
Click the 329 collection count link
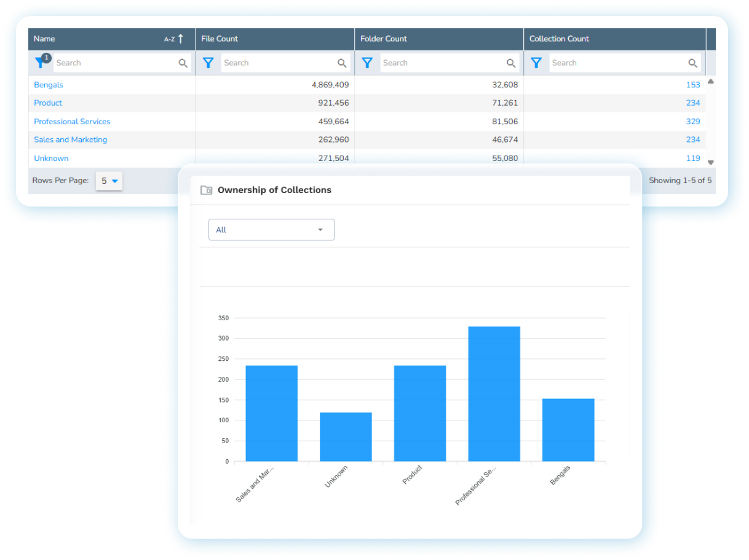[692, 122]
